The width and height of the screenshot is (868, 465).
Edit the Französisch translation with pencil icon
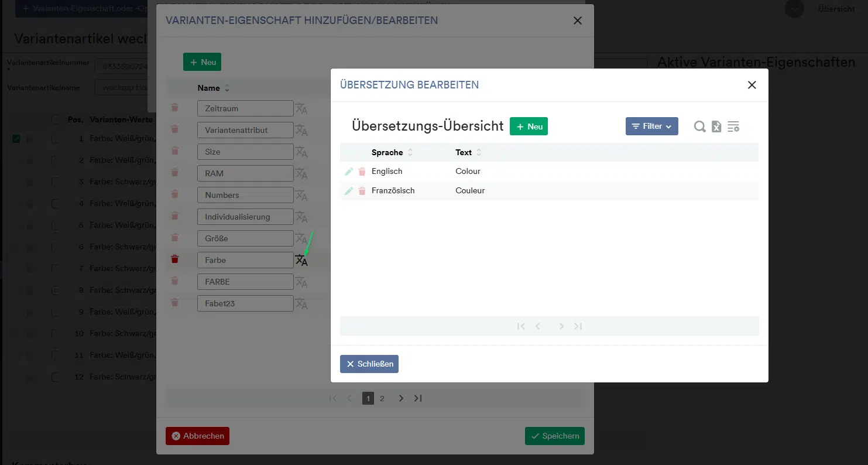click(349, 191)
